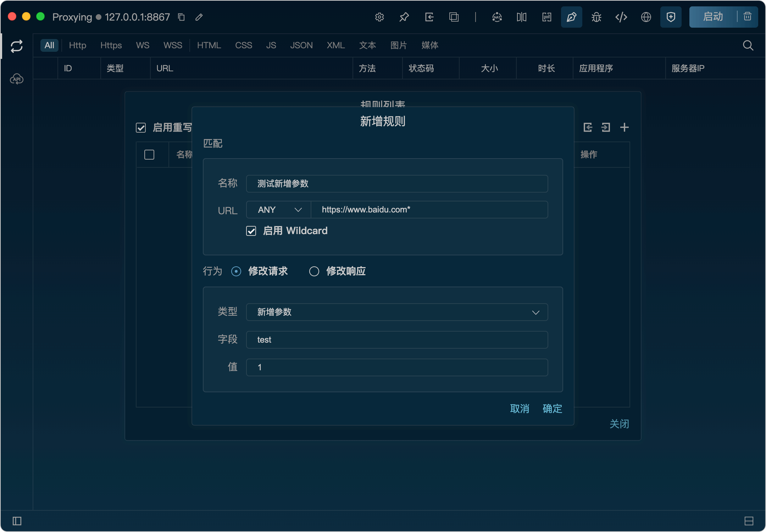The image size is (766, 532).
Task: Switch to the JSON filter tab
Action: coord(301,45)
